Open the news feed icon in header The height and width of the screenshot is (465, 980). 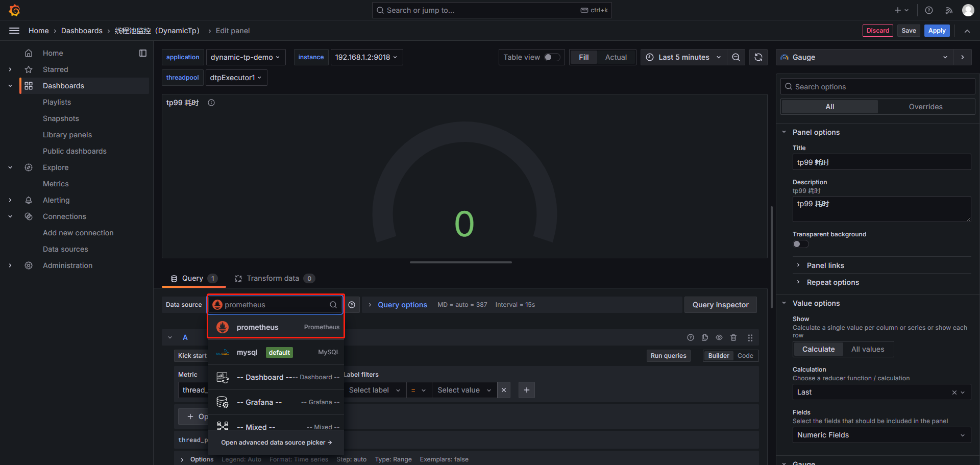tap(949, 10)
